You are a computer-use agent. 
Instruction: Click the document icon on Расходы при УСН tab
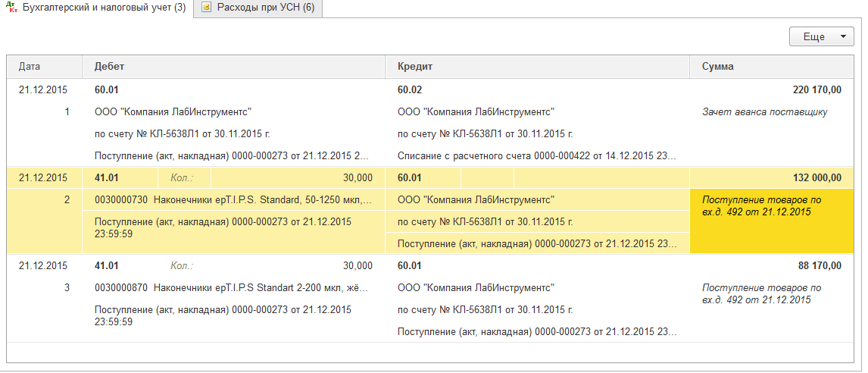[x=206, y=8]
